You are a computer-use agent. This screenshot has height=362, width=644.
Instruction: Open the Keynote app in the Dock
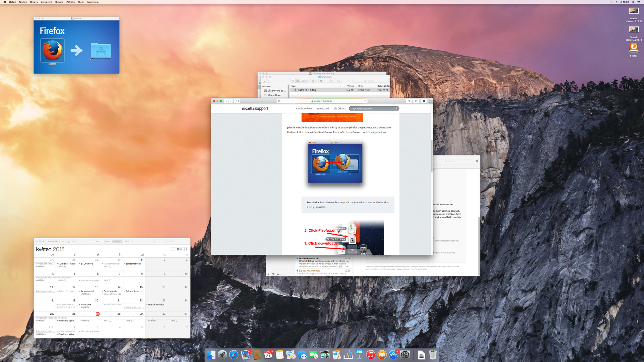click(x=359, y=354)
